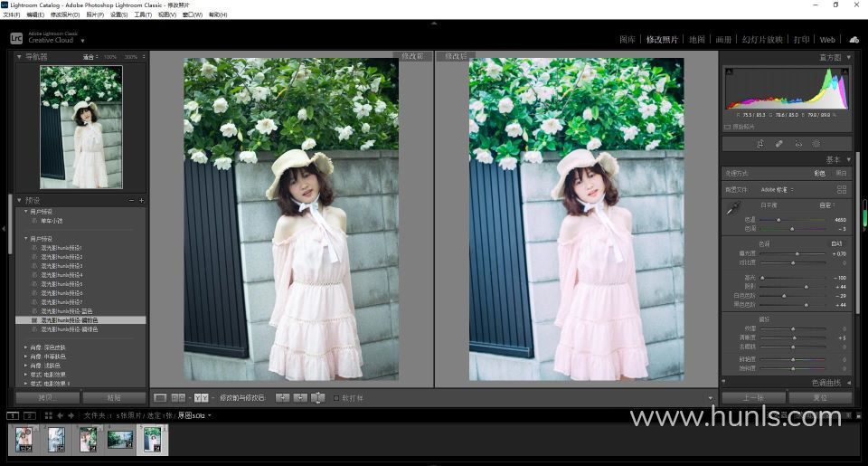Image resolution: width=868 pixels, height=466 pixels.
Task: Open the 自定 white balance dropdown
Action: point(827,205)
